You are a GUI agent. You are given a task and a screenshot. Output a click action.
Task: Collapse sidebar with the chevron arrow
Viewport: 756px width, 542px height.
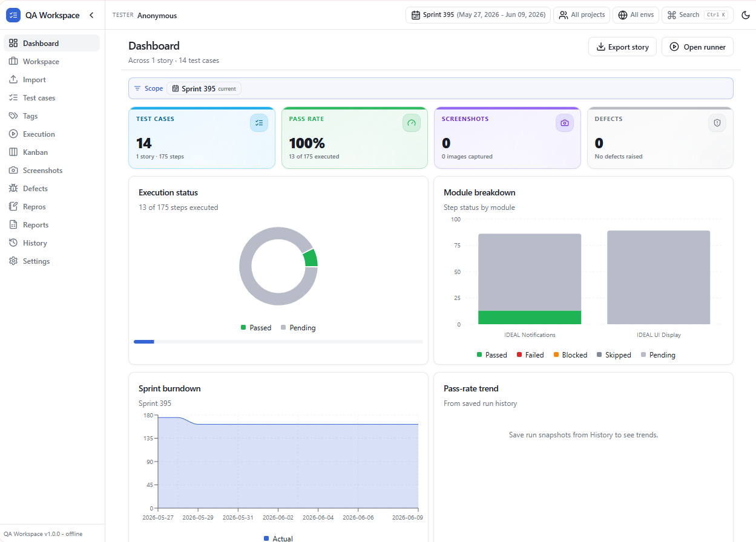tap(91, 15)
